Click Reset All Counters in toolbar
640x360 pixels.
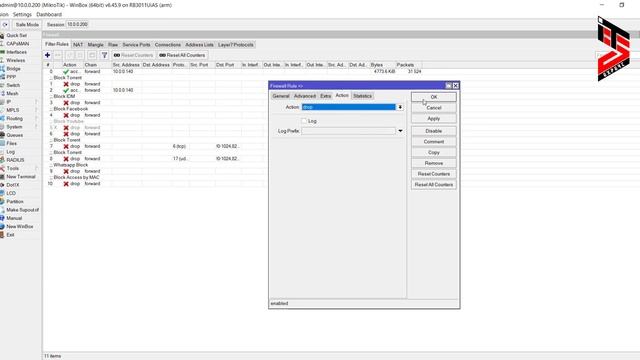[x=182, y=55]
